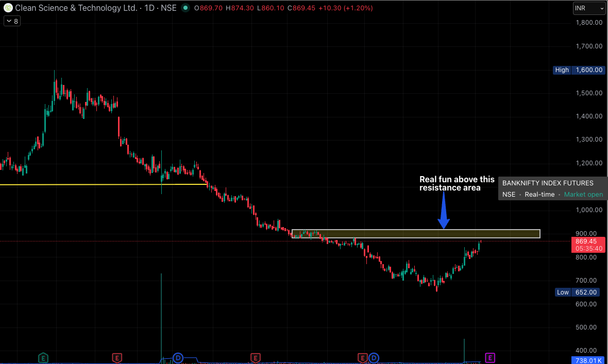Click the close value C869.45 in the legend
Image resolution: width=608 pixels, height=364 pixels.
click(301, 8)
